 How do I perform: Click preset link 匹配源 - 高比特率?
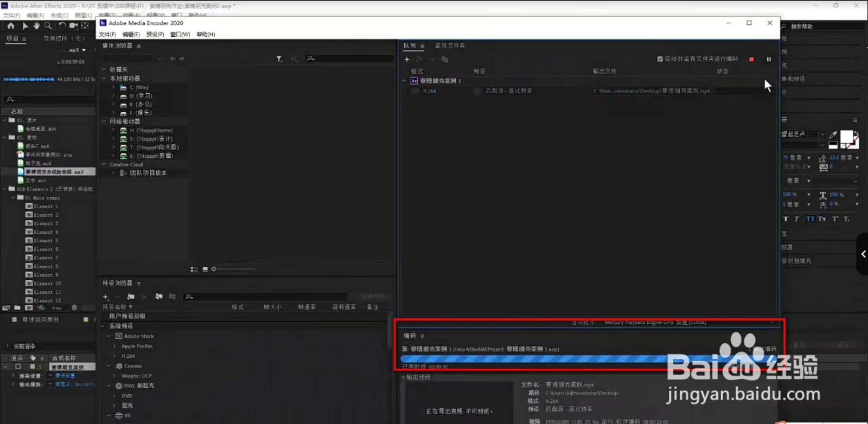508,91
